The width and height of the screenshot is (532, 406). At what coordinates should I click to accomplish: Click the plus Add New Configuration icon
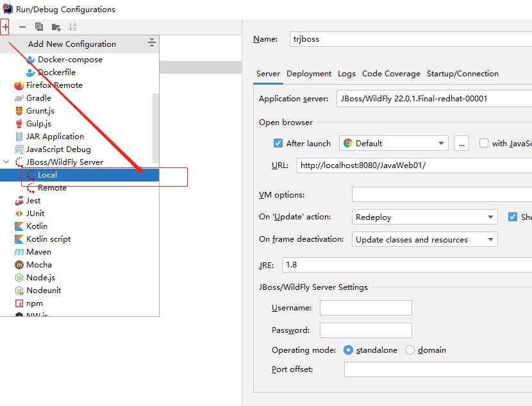[x=5, y=27]
